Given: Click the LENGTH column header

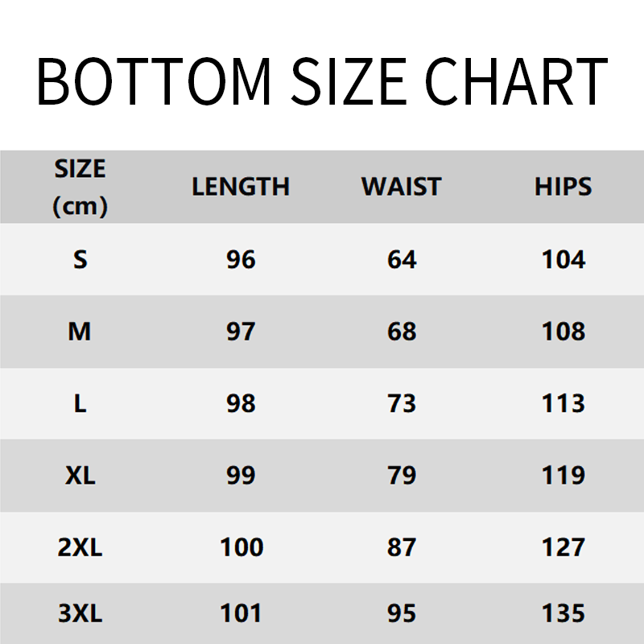Looking at the screenshot, I should [x=240, y=187].
